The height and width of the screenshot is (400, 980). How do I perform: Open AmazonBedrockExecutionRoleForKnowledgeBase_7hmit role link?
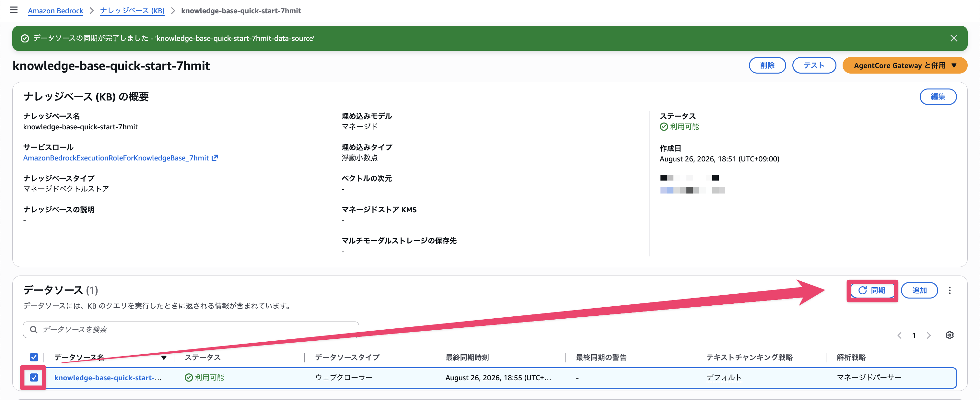pyautogui.click(x=116, y=158)
